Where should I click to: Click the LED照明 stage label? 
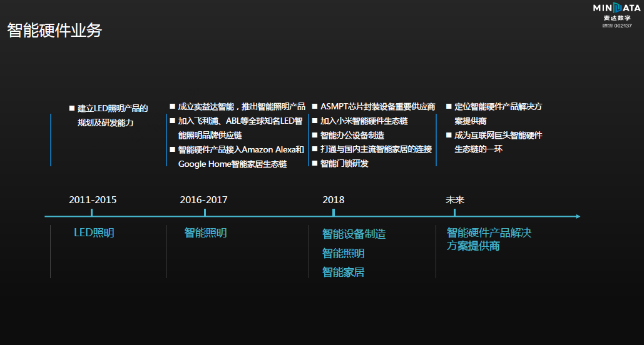[94, 233]
